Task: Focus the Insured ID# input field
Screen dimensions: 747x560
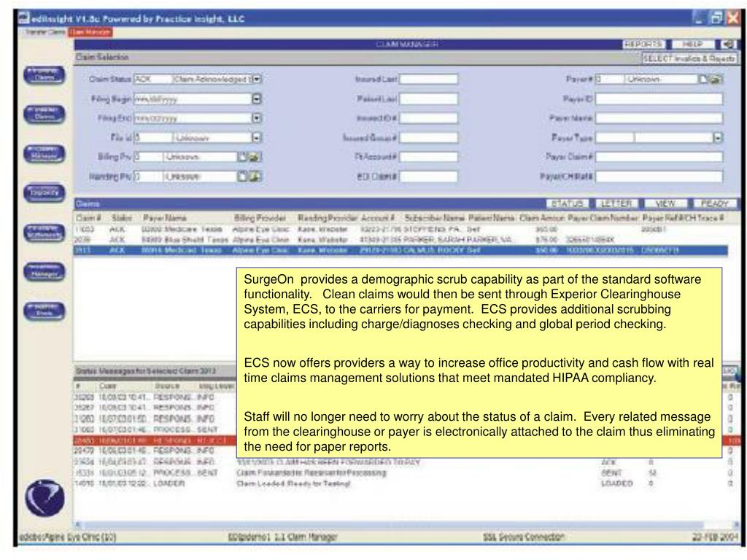Action: coord(428,118)
